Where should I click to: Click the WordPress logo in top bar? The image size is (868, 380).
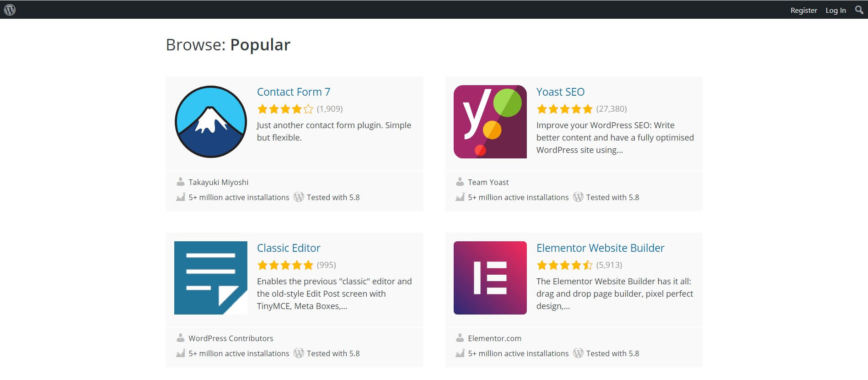pos(10,10)
